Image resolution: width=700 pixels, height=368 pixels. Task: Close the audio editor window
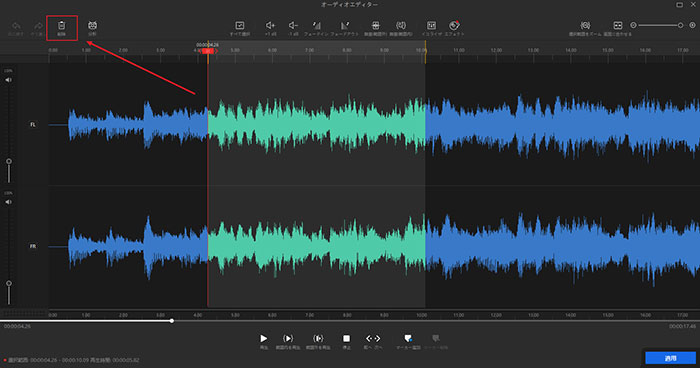click(x=693, y=4)
